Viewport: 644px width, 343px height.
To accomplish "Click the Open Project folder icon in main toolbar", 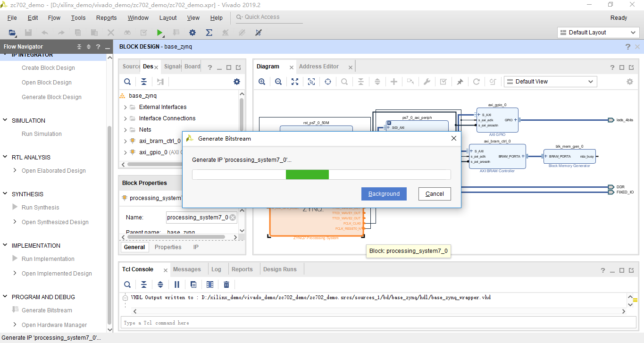I will [12, 33].
